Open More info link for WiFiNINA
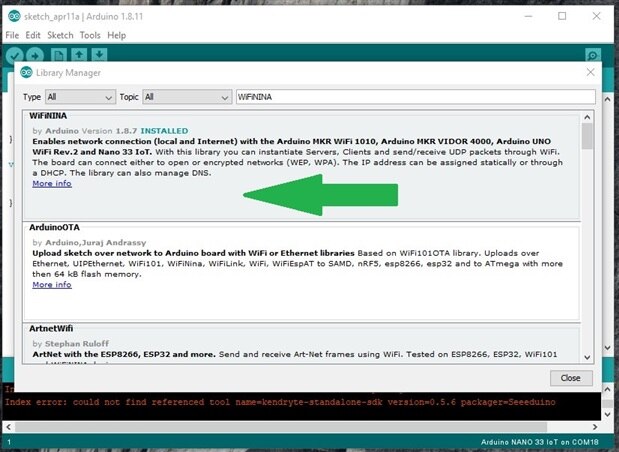The image size is (619, 452). point(52,184)
